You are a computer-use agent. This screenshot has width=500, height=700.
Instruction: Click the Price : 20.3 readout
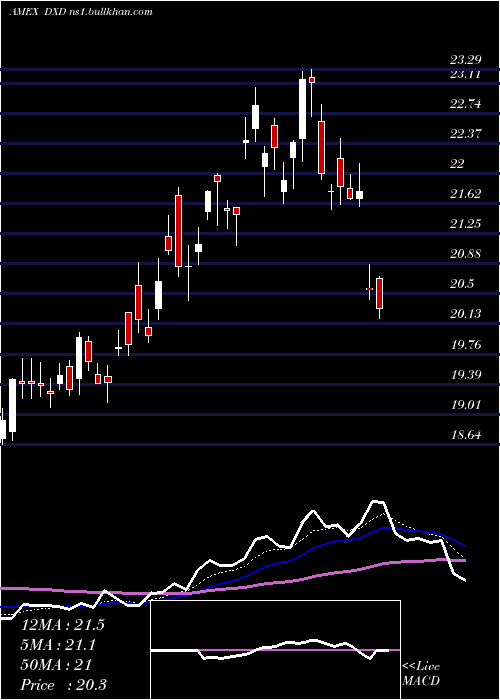click(63, 684)
